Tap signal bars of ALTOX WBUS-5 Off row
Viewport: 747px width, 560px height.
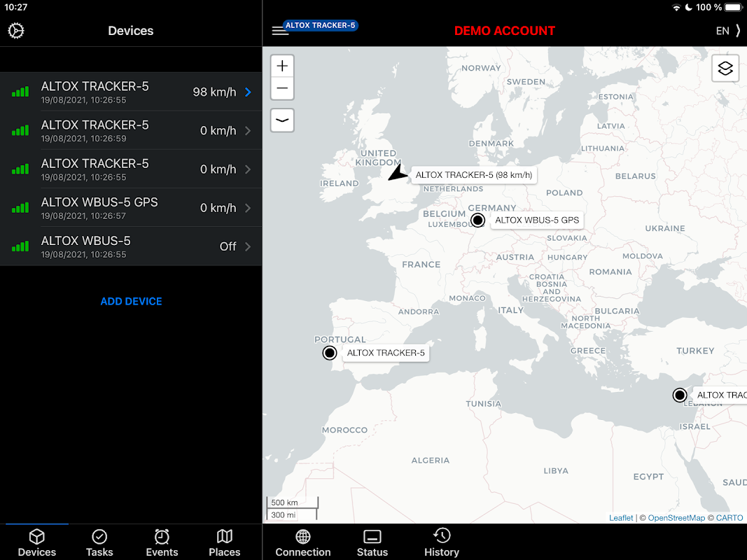point(20,246)
